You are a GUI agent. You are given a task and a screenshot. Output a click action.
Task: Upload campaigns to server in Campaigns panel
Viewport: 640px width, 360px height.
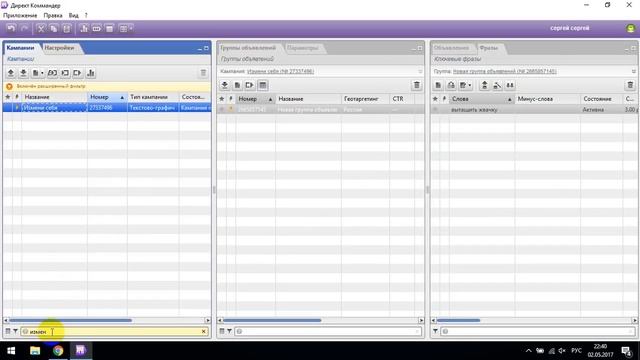click(11, 73)
